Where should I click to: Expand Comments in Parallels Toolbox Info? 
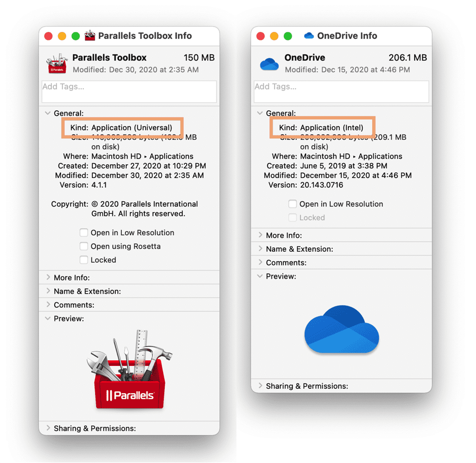coord(48,305)
